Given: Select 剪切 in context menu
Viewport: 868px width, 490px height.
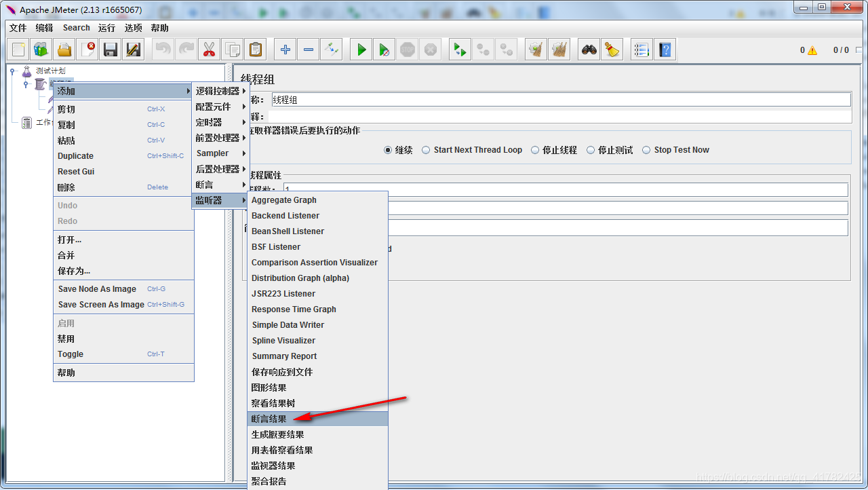Looking at the screenshot, I should pos(124,109).
